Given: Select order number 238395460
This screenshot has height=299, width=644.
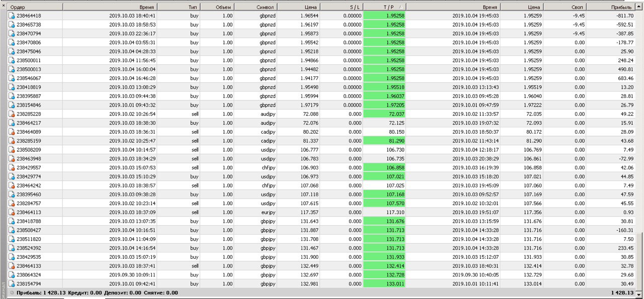Looking at the screenshot, I should coord(29,194).
